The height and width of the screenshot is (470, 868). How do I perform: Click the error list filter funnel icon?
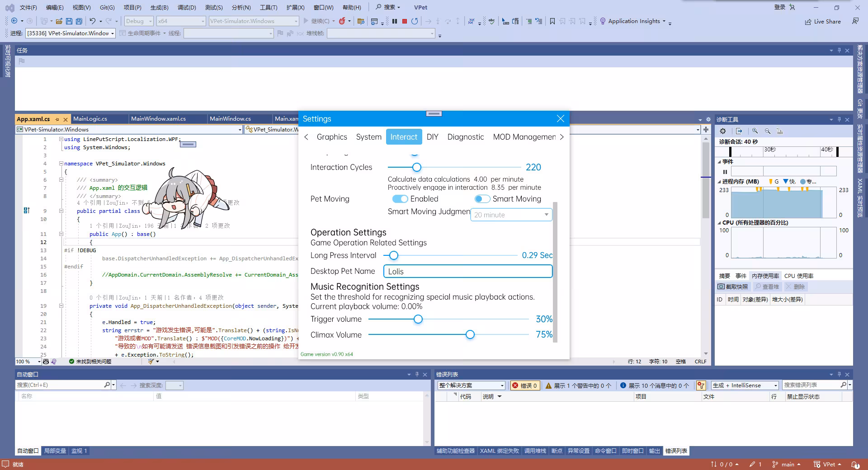click(x=701, y=385)
